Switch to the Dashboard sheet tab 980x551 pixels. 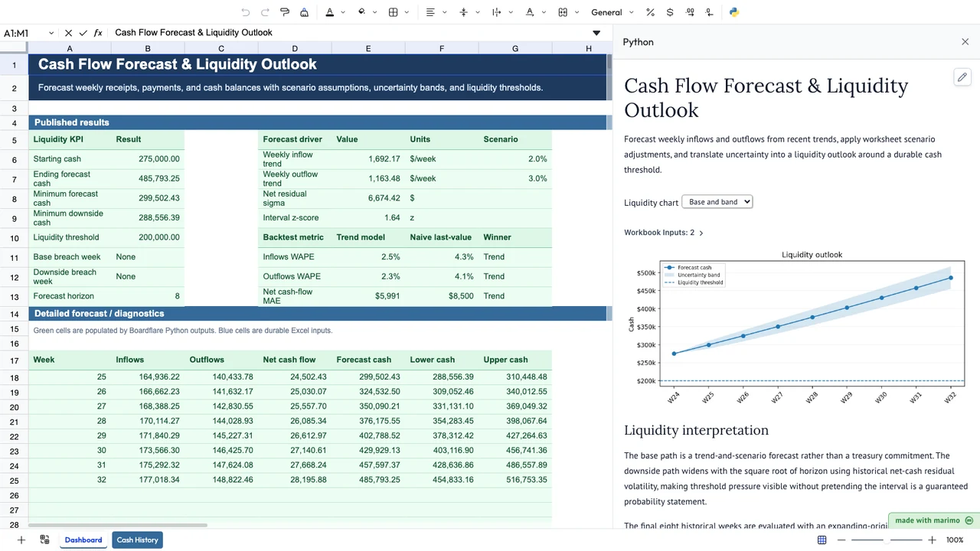83,540
